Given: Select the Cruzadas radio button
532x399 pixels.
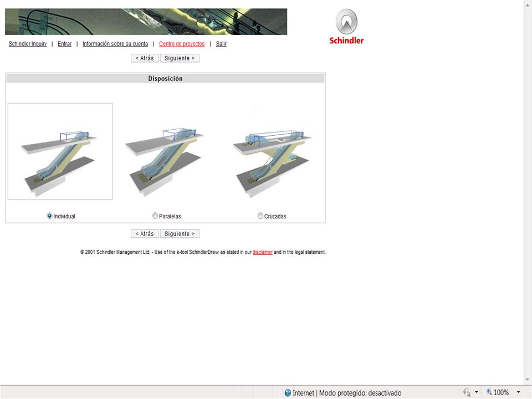Looking at the screenshot, I should point(260,216).
